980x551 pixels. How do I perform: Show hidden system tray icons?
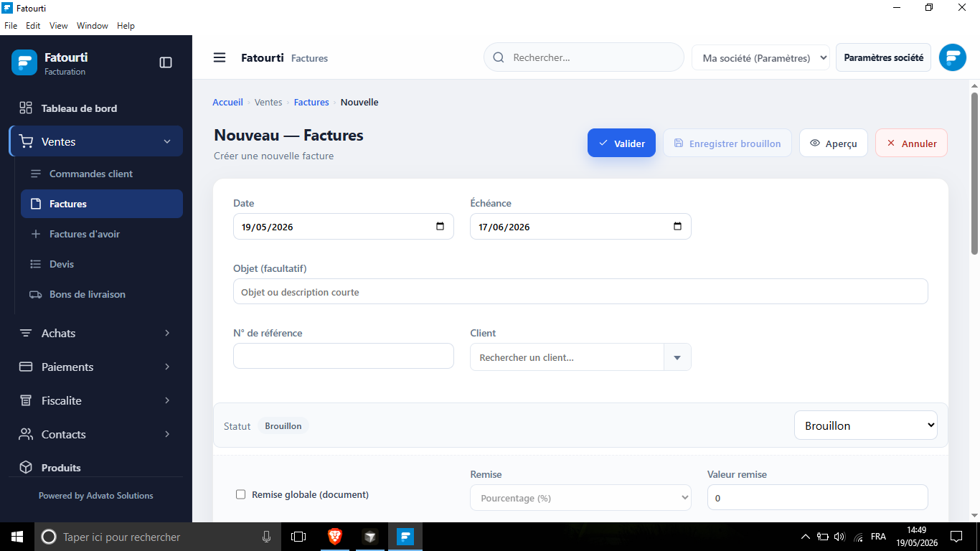805,537
